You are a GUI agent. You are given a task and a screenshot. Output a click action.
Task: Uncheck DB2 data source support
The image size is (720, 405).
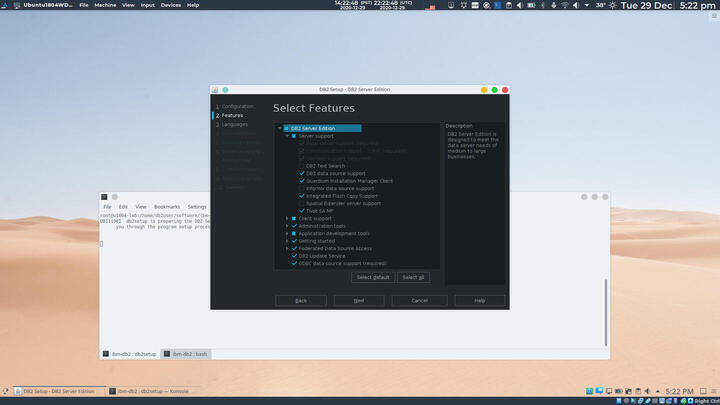pos(302,174)
